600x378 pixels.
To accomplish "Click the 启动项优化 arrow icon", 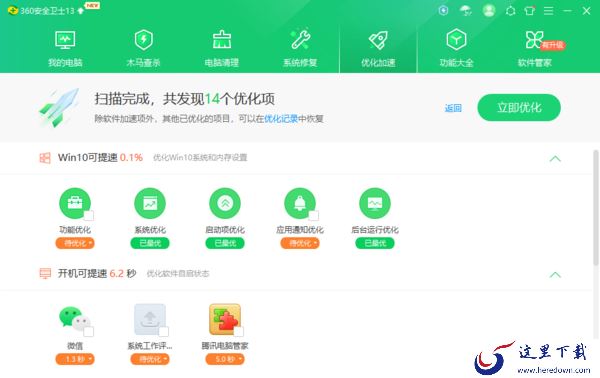I will [225, 203].
